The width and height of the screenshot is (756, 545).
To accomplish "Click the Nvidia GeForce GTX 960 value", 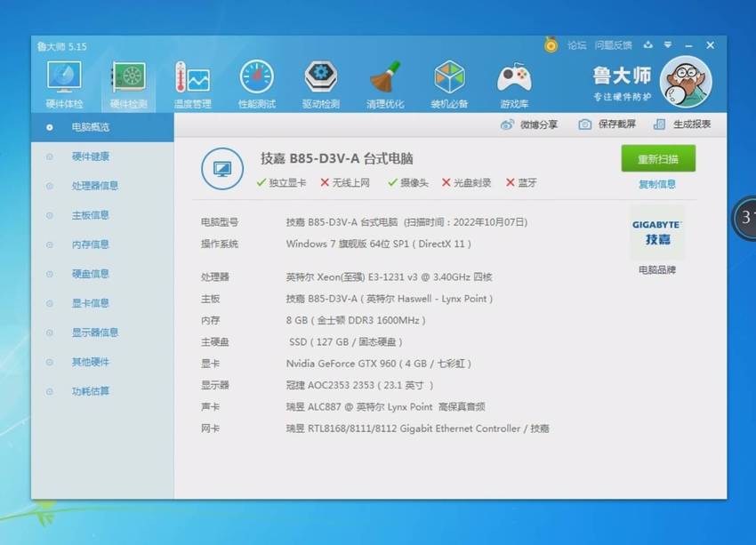I will [x=379, y=364].
